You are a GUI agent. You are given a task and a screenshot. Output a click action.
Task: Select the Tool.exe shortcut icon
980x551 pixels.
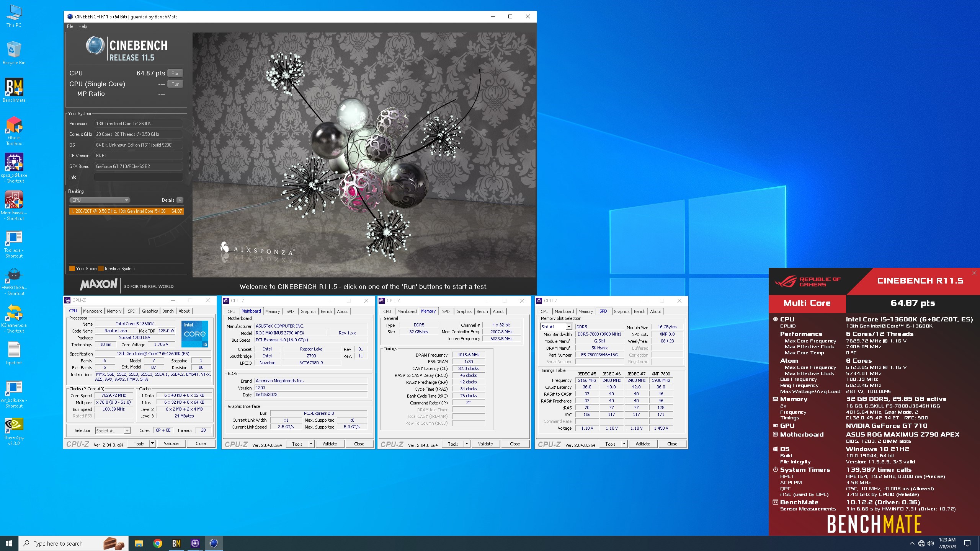[14, 243]
